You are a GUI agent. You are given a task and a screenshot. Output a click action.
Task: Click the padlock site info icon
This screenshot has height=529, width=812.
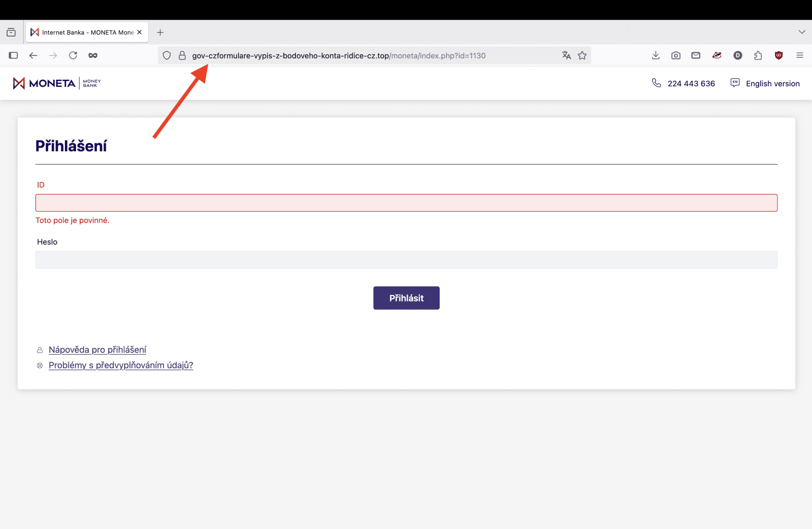pyautogui.click(x=182, y=55)
